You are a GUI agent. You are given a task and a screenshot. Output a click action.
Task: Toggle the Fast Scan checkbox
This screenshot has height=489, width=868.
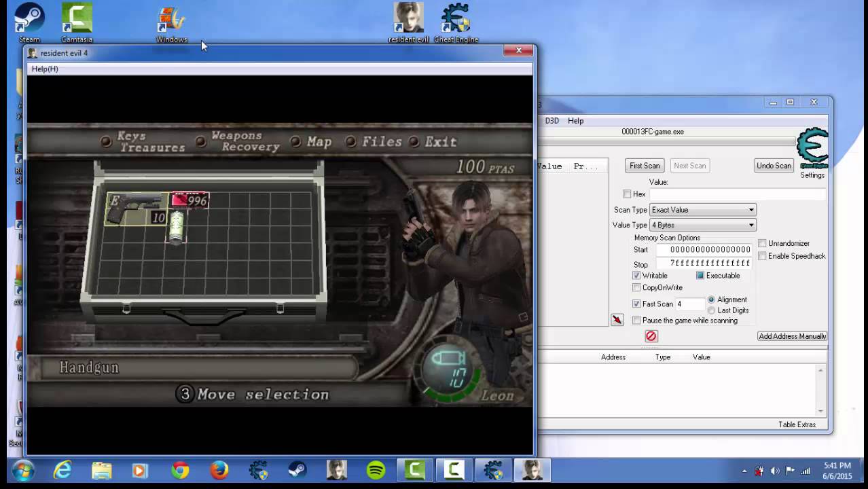pos(636,304)
